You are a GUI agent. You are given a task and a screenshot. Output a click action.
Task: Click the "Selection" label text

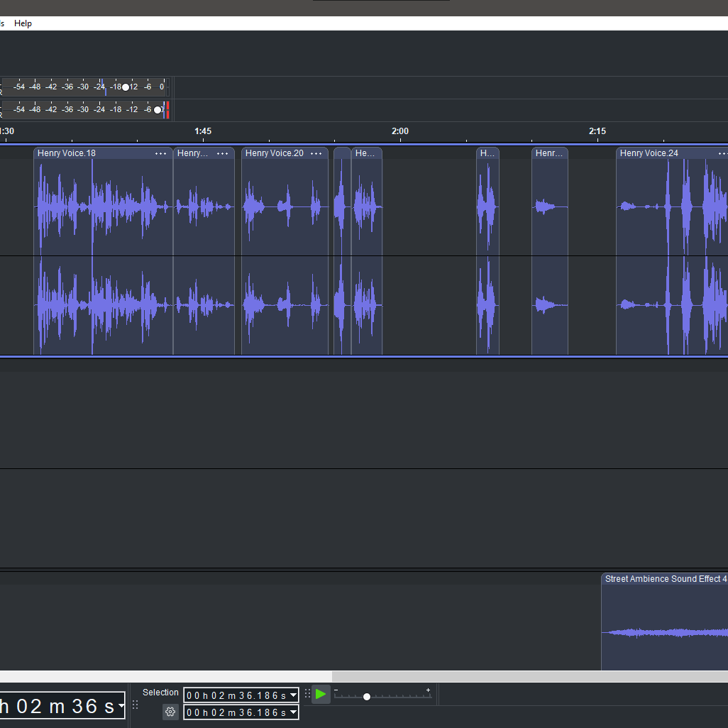(x=160, y=693)
